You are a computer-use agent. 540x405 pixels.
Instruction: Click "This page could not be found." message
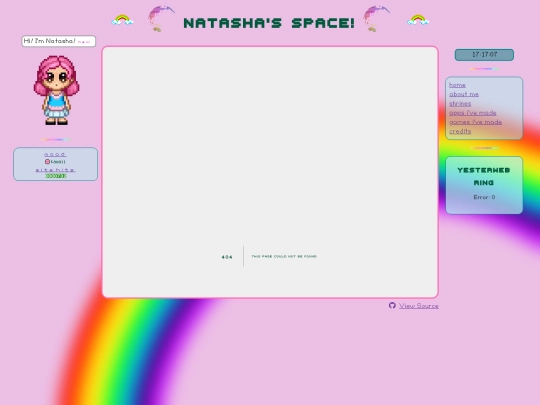(284, 256)
